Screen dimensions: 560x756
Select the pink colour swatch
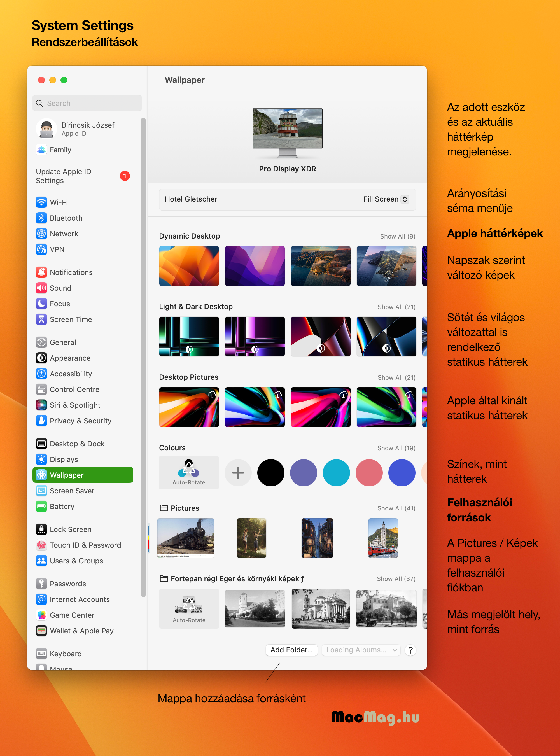tap(369, 473)
